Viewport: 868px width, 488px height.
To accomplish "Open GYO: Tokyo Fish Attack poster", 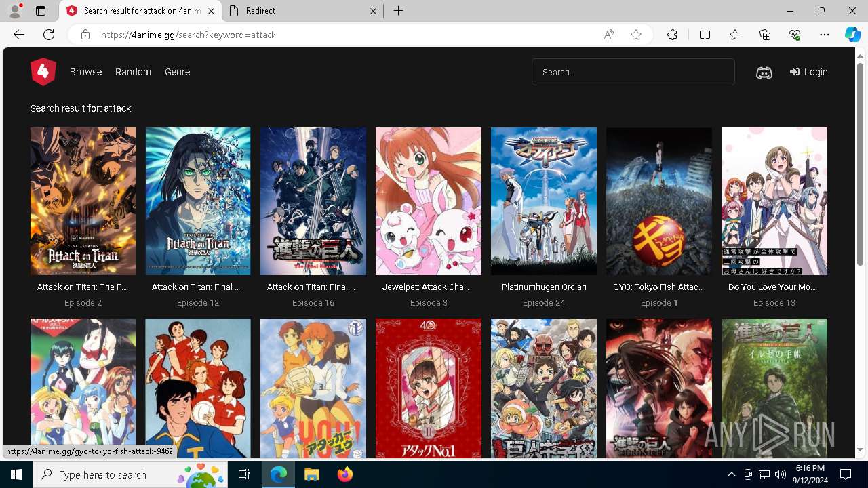I will click(659, 201).
